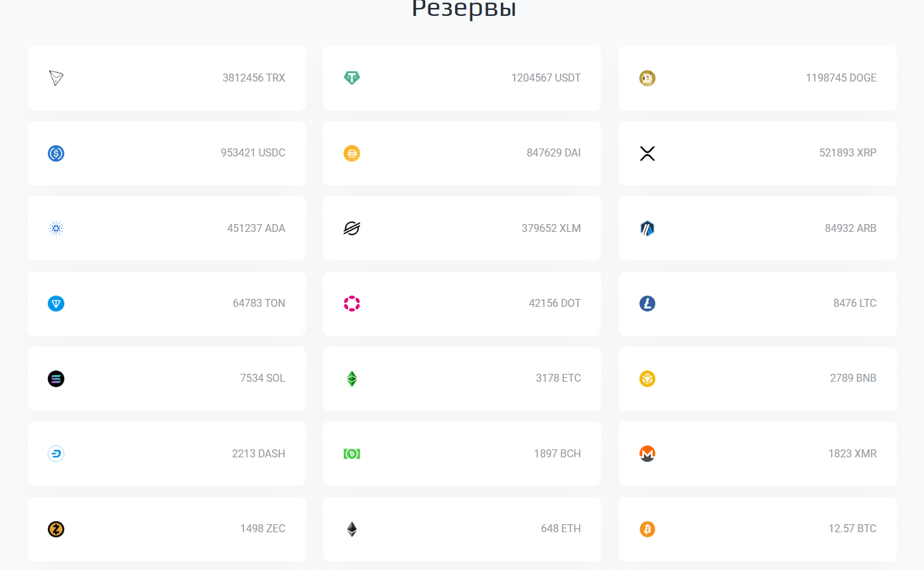Click the Dogecoin icon
This screenshot has width=924, height=570.
[647, 78]
